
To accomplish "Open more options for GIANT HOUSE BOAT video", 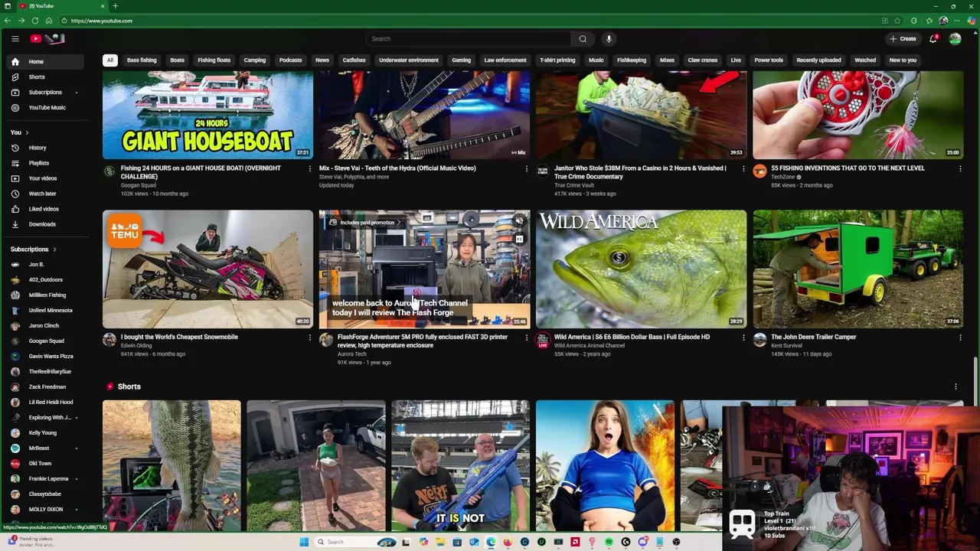I will 309,168.
